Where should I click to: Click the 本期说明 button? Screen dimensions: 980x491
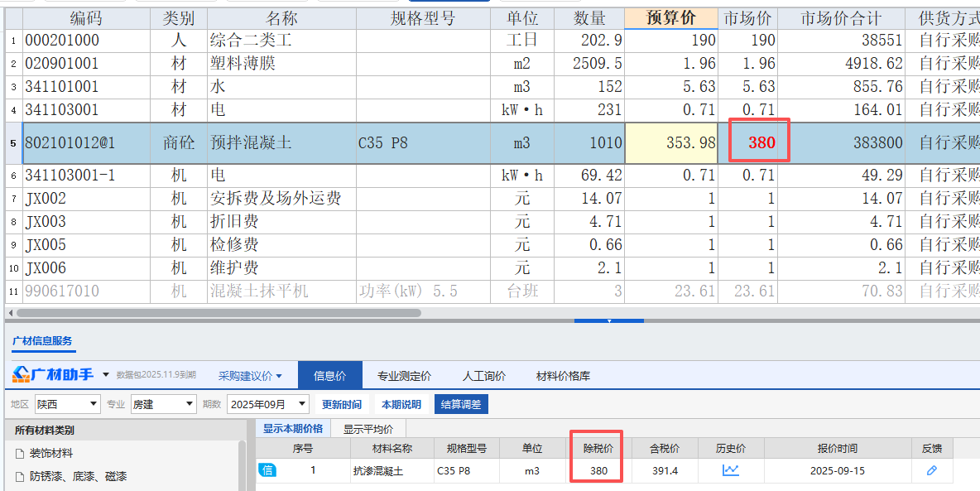401,404
